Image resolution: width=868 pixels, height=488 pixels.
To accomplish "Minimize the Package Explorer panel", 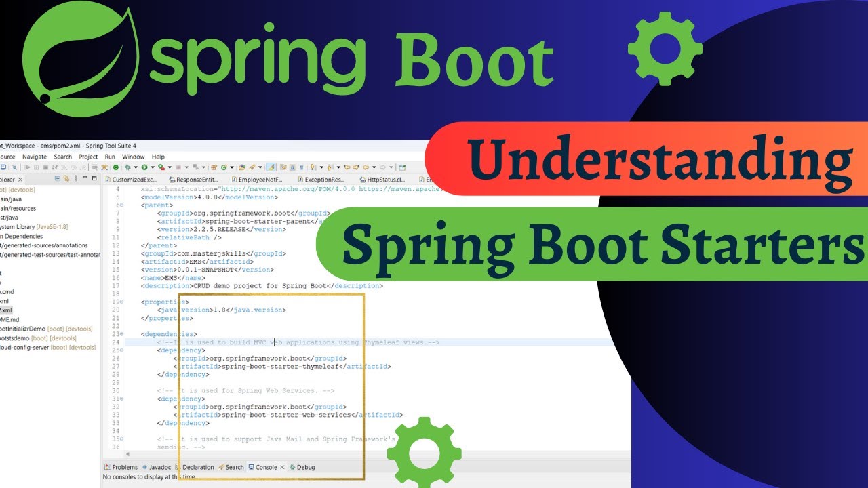I will click(x=85, y=178).
